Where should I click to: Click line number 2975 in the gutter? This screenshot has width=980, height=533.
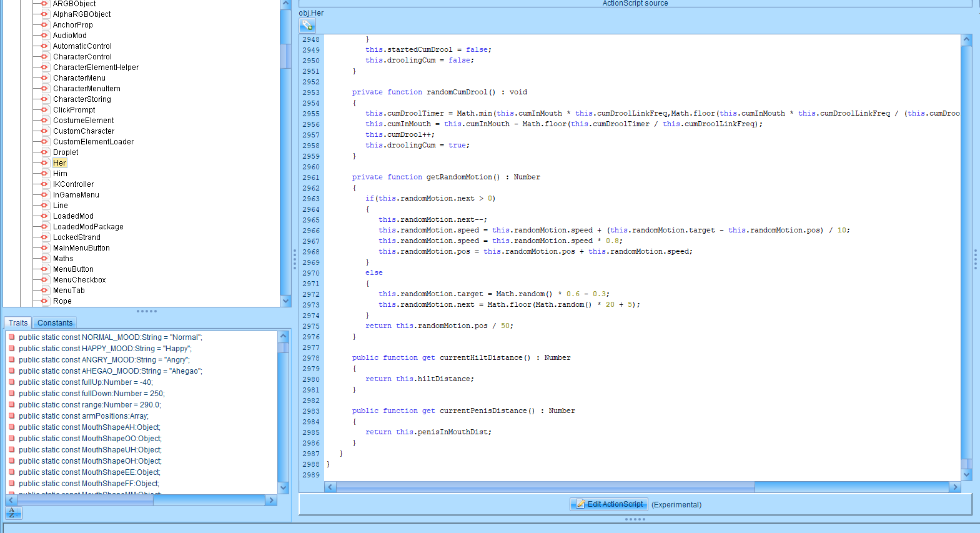311,326
